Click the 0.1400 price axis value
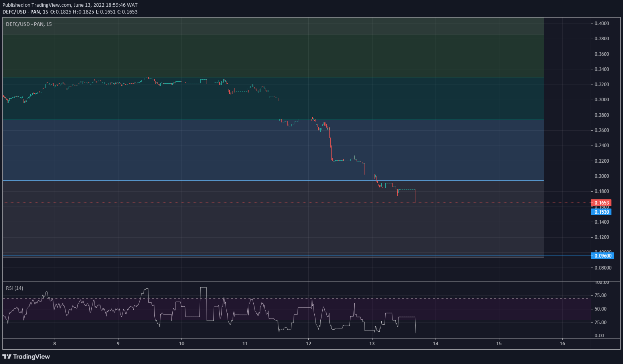This screenshot has height=364, width=623. click(601, 222)
